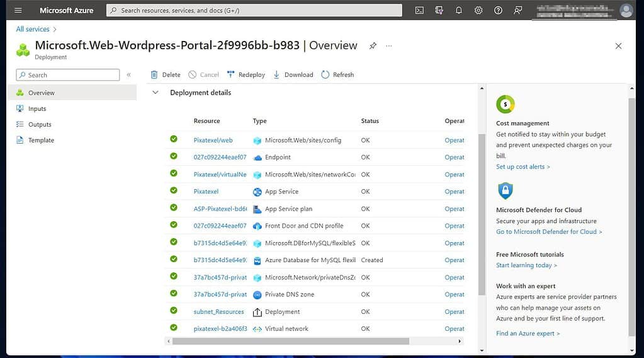This screenshot has width=644, height=358.
Task: Collapse the left navigation with the double chevron
Action: [128, 75]
